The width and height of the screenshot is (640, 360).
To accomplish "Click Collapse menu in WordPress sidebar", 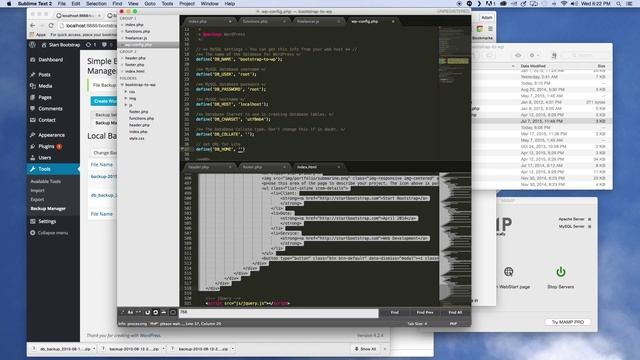I will (x=49, y=233).
